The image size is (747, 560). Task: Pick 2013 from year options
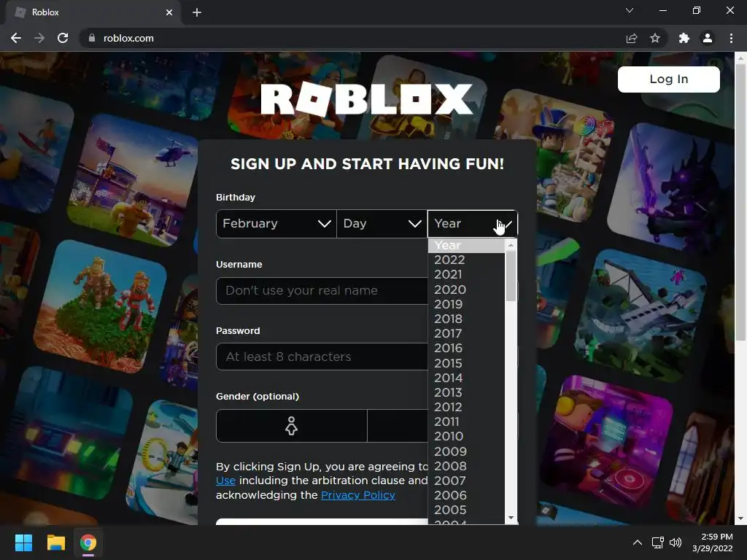click(x=466, y=393)
